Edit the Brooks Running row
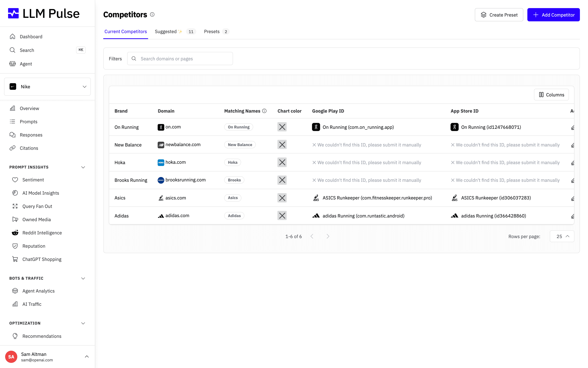The image size is (588, 368). pyautogui.click(x=572, y=181)
